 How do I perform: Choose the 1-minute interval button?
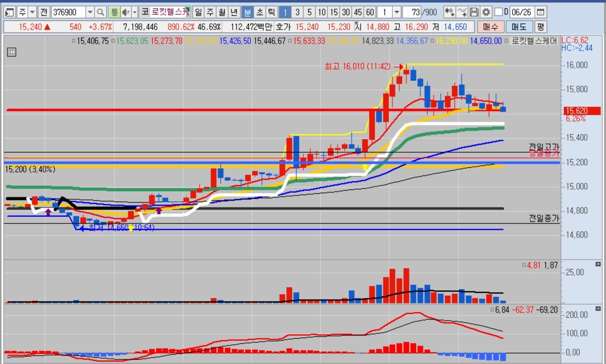pyautogui.click(x=285, y=12)
